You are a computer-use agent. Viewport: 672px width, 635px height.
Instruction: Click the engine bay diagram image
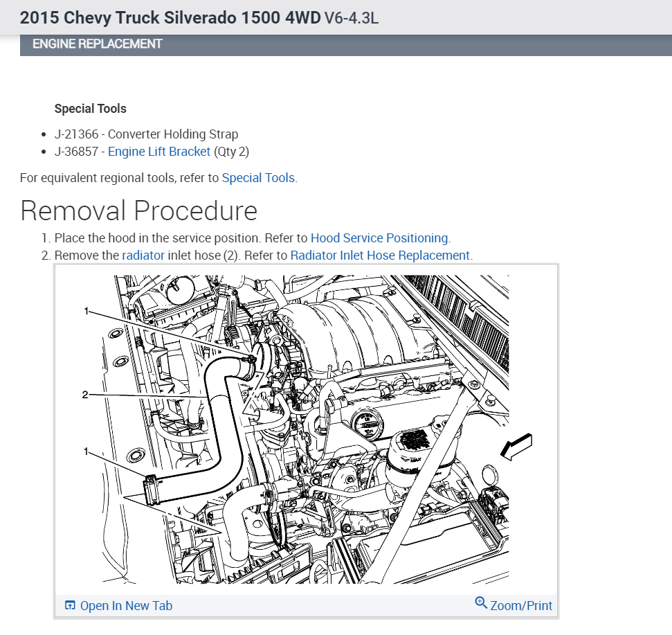coord(306,429)
